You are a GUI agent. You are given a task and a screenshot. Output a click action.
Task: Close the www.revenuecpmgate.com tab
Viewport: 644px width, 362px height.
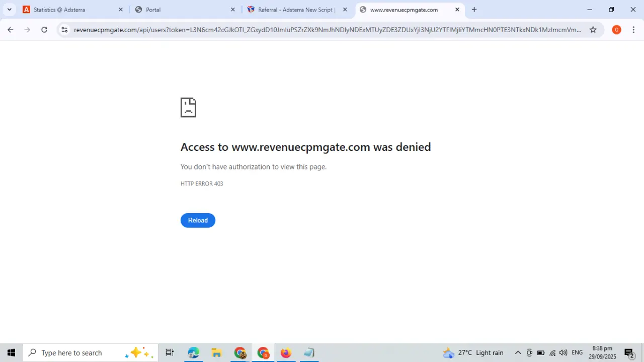coord(457,10)
